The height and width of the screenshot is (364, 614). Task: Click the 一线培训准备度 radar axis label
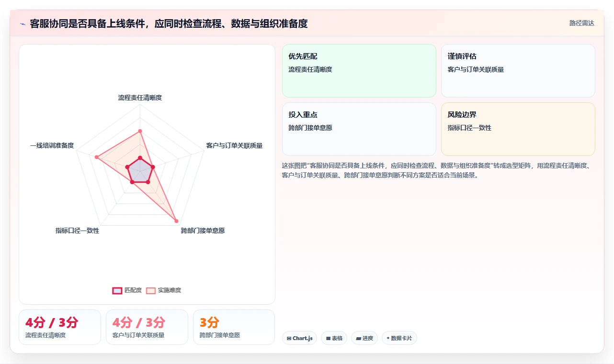[x=52, y=145]
